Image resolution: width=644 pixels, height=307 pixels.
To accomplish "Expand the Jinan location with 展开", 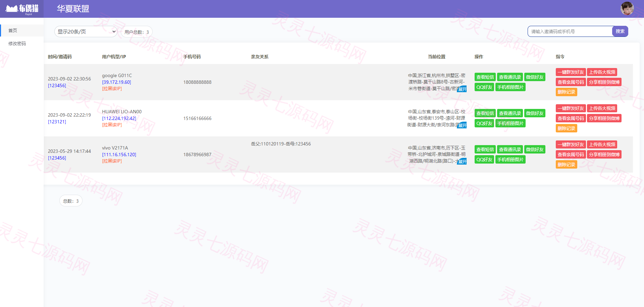I will (x=463, y=162).
